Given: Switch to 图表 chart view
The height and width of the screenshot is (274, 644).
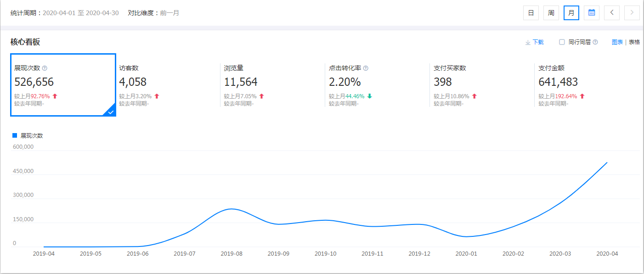Looking at the screenshot, I should (x=617, y=42).
